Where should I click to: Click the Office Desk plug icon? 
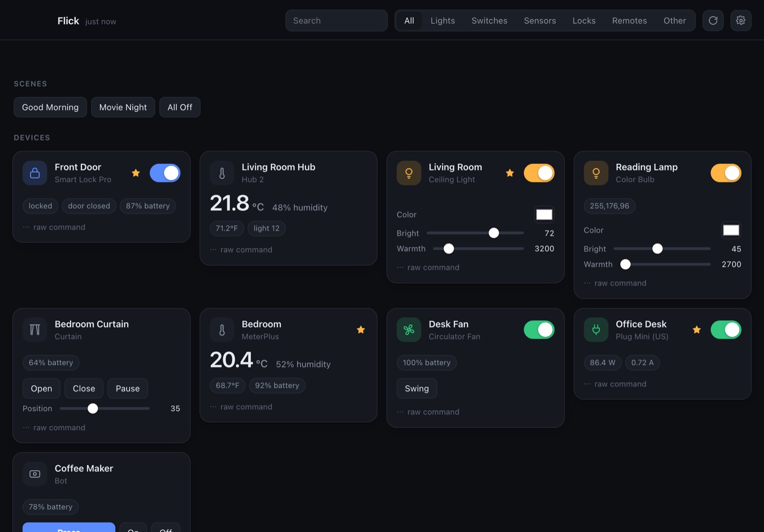(x=596, y=330)
